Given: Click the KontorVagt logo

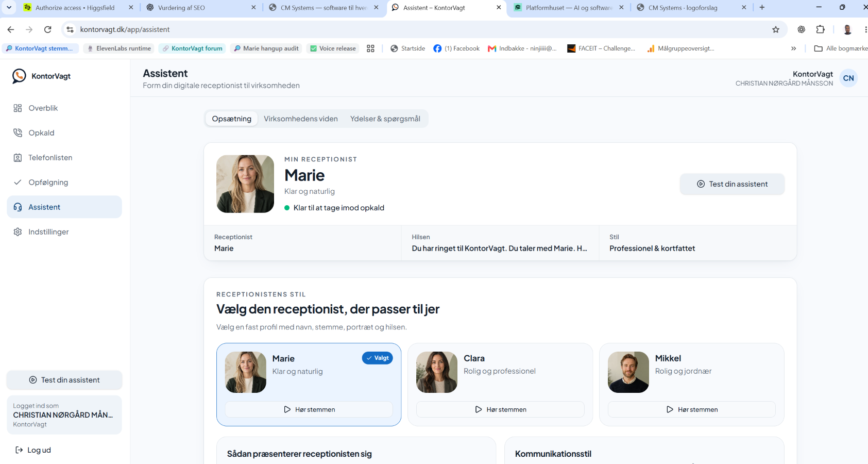Looking at the screenshot, I should 41,76.
